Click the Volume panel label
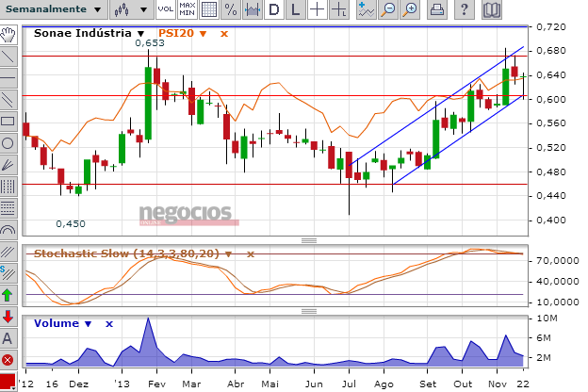 (57, 323)
